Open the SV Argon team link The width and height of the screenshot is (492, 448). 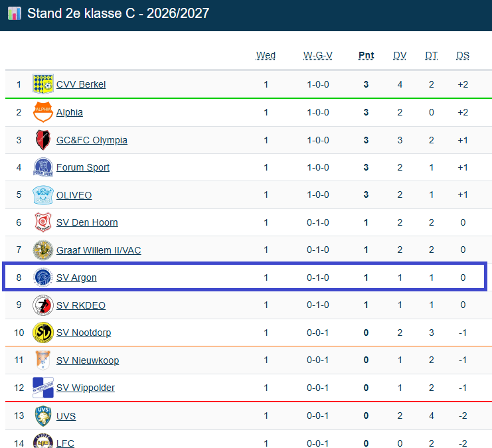click(x=76, y=277)
